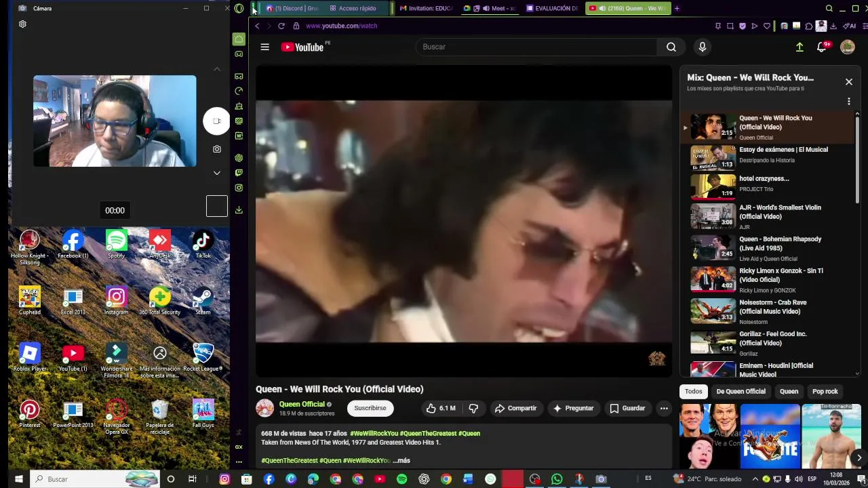Open WhatsApp from the taskbar

click(x=557, y=479)
